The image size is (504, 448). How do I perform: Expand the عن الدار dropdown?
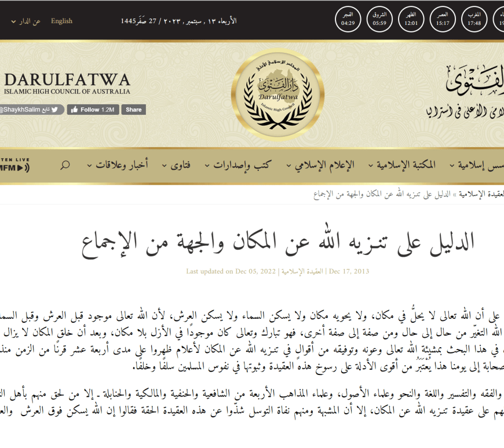point(26,21)
